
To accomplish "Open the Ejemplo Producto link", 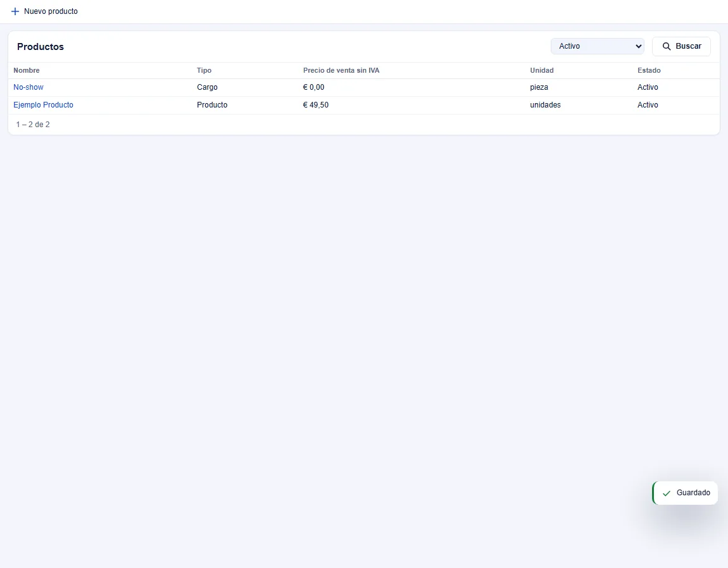I will [x=43, y=105].
